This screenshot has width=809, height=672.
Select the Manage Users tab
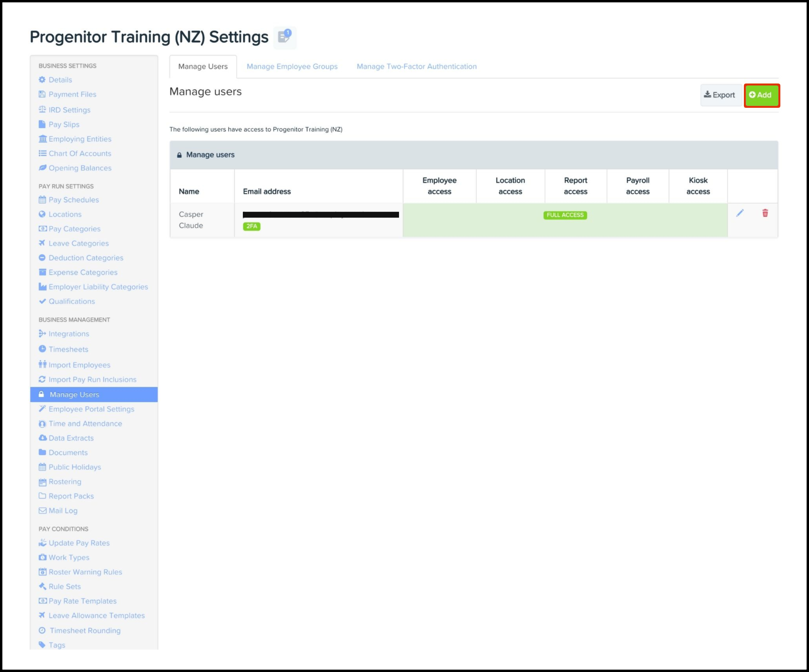(x=203, y=66)
